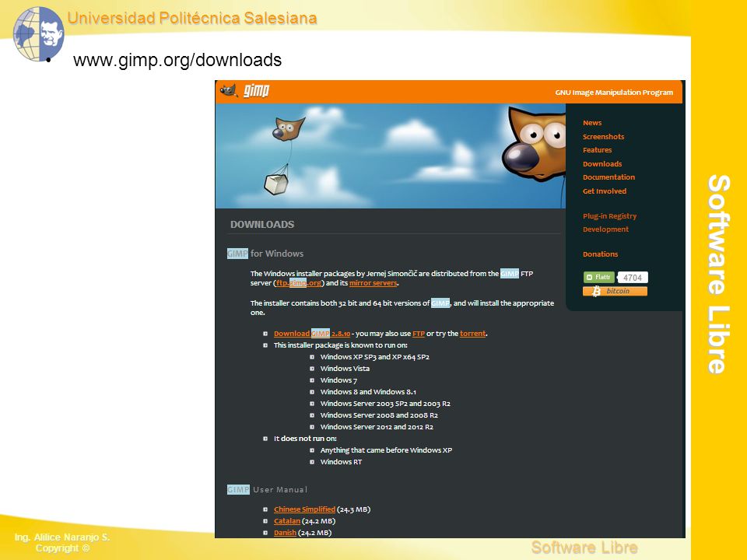Image resolution: width=747 pixels, height=560 pixels.
Task: Click 'Windows Server 2003 SP2 and 2003 R2'
Action: click(385, 404)
